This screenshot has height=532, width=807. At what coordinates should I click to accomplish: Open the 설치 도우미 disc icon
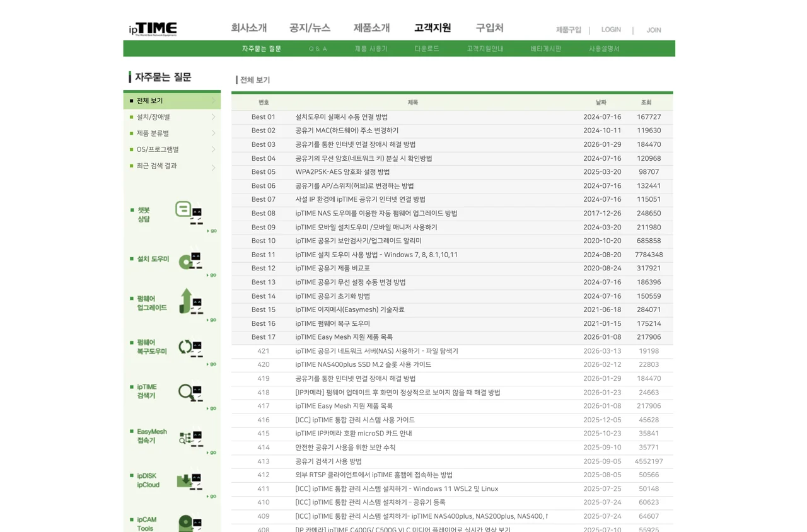[189, 260]
